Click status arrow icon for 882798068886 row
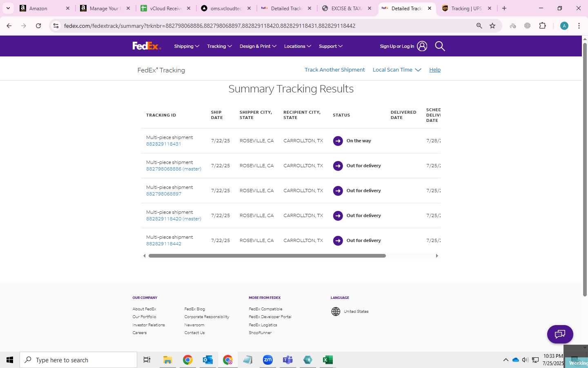The image size is (588, 368). pyautogui.click(x=338, y=166)
